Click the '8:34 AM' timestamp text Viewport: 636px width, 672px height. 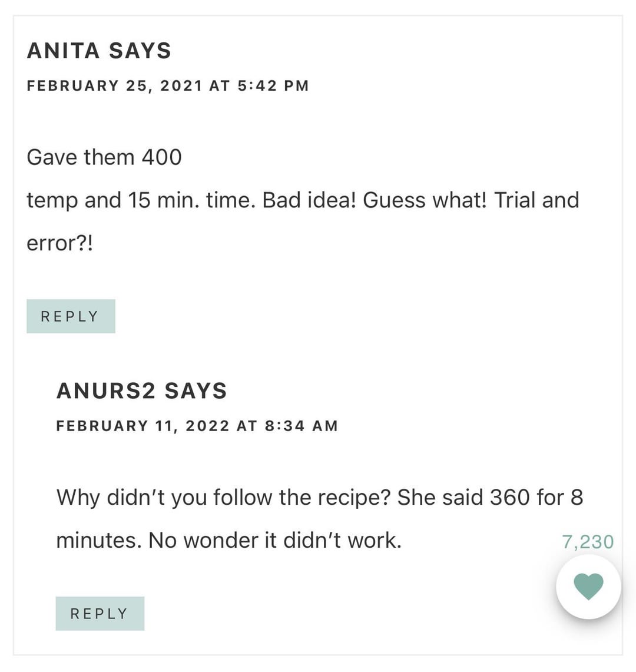(x=302, y=426)
